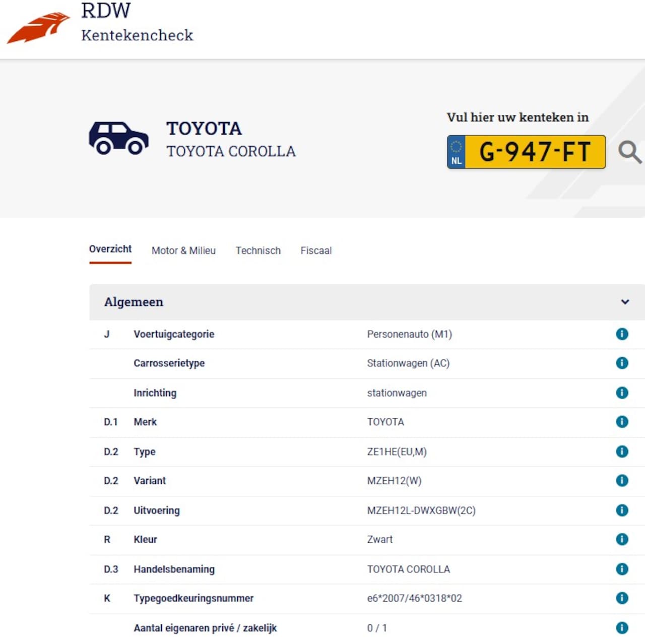
Task: Click the magnifying glass search icon
Action: pos(629,152)
